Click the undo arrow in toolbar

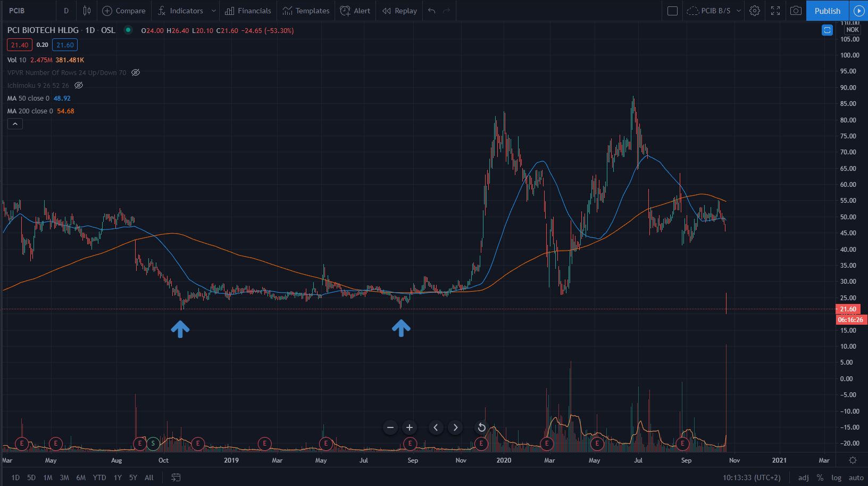coord(431,11)
